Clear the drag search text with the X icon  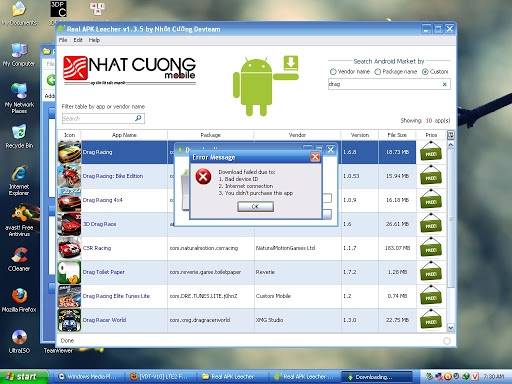[x=444, y=84]
